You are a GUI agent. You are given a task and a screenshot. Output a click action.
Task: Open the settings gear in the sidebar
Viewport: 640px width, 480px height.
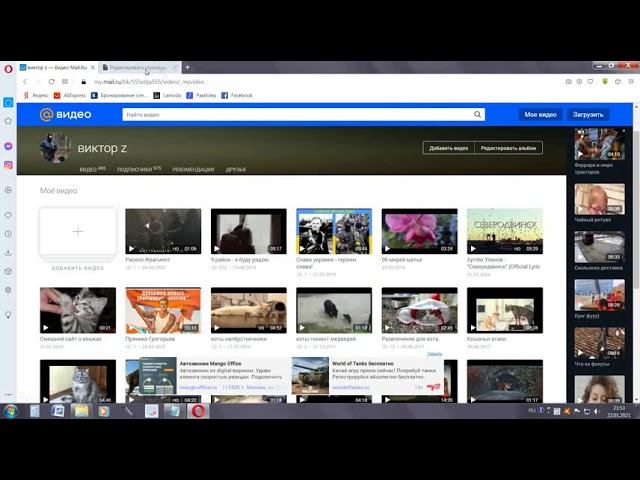point(8,290)
